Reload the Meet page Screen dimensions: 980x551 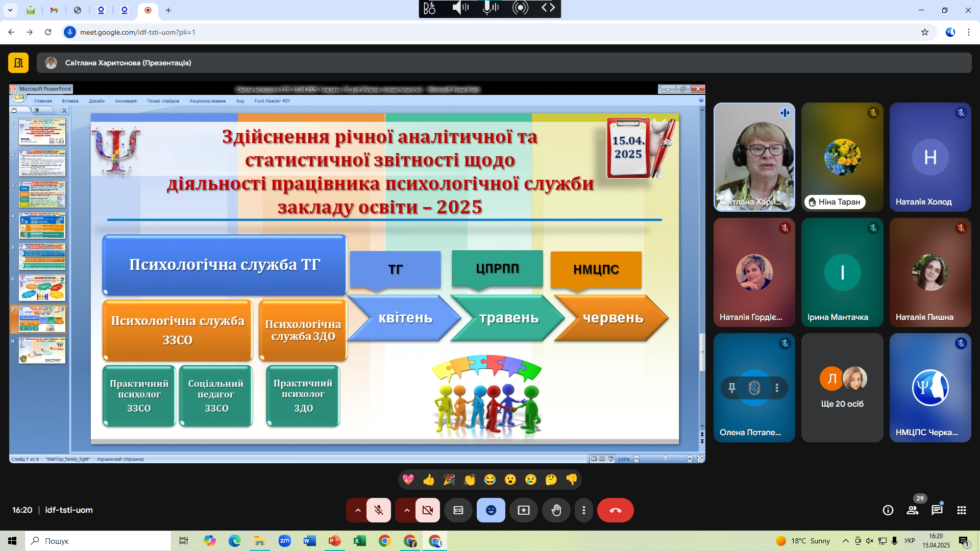48,32
